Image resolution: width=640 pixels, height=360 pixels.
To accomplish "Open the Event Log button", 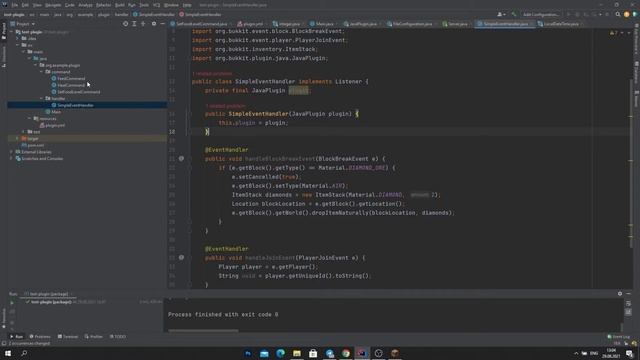I will 618,337.
